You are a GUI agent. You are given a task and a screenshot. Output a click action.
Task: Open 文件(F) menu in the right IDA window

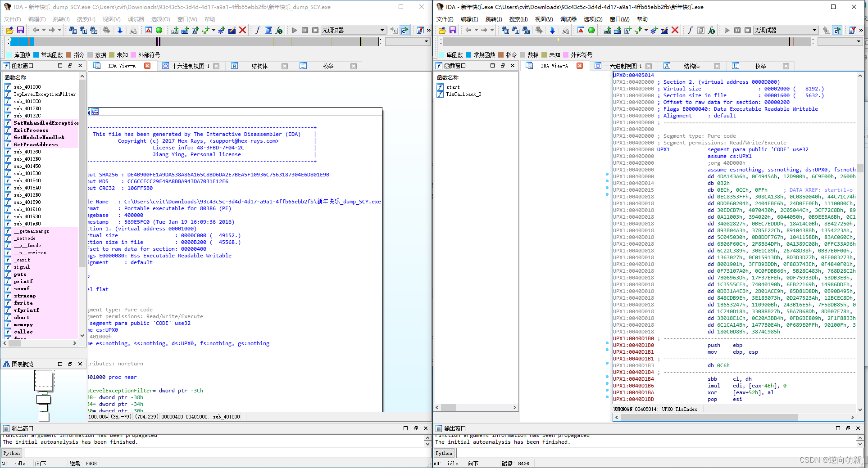(x=445, y=19)
